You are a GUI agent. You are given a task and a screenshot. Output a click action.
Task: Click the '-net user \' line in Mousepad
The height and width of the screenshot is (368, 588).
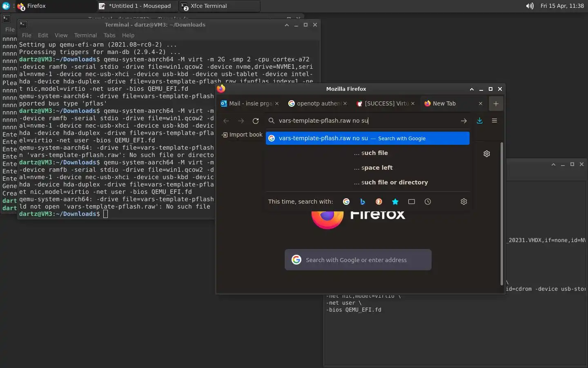tap(344, 303)
